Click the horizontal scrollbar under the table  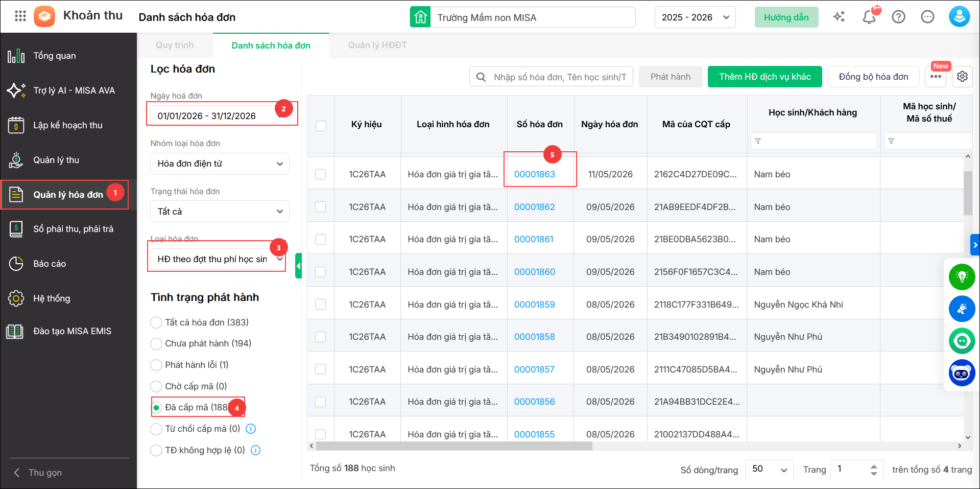tap(454, 446)
